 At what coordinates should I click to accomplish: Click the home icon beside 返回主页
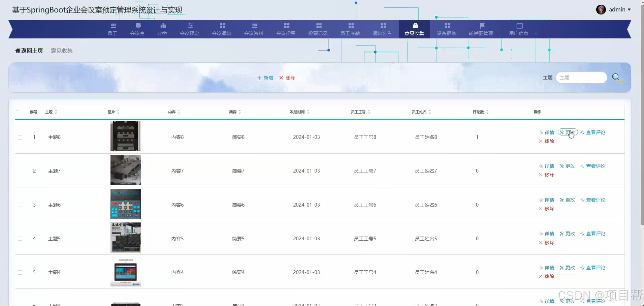[x=18, y=51]
